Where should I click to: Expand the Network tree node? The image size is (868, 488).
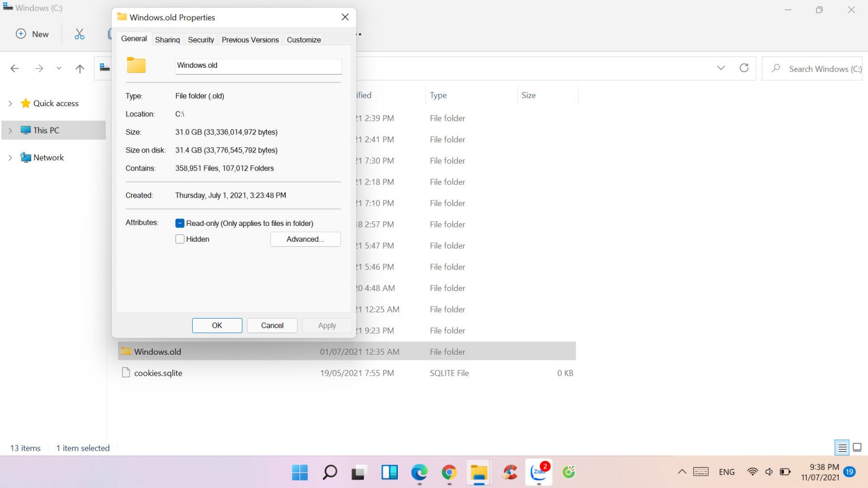click(x=10, y=158)
